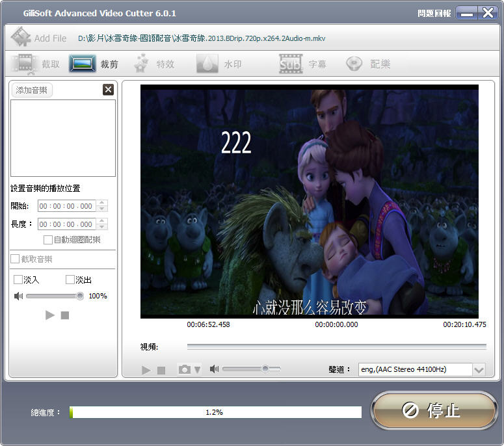The image size is (504, 446).
Task: Close the GiliSoft window
Action: 488,13
